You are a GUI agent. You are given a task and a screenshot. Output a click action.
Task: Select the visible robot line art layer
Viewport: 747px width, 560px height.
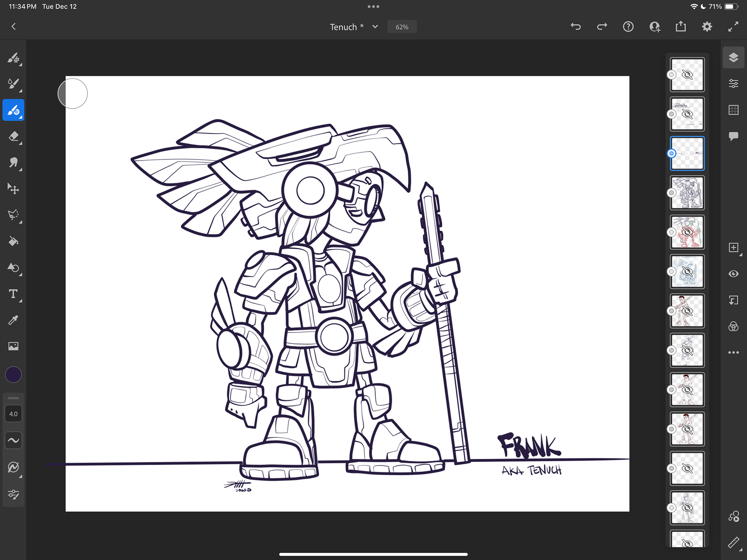pyautogui.click(x=687, y=193)
